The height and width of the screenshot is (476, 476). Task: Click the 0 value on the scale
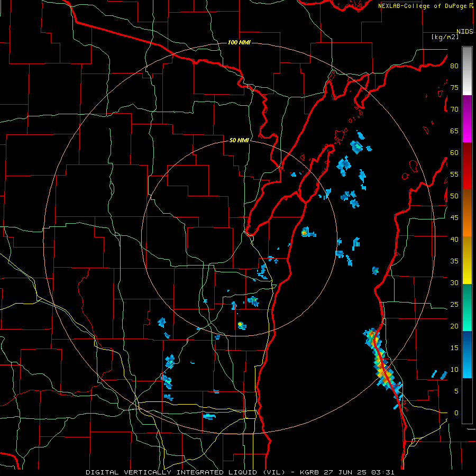456,413
